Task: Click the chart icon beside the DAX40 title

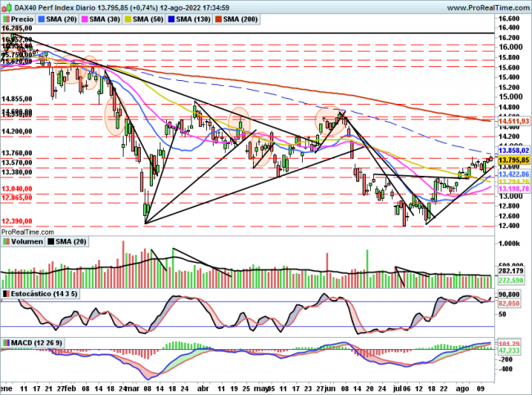Action: [x=5, y=5]
